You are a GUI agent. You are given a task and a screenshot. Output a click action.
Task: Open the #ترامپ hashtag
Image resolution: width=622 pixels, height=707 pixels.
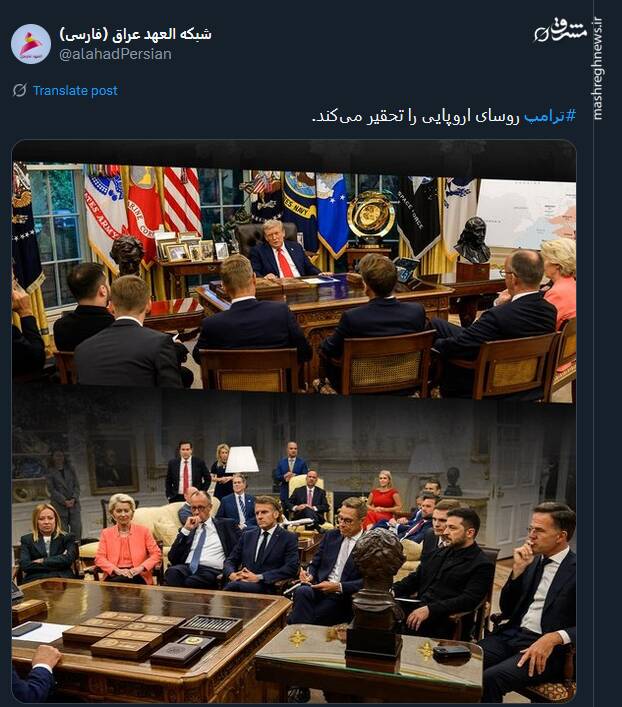(x=549, y=116)
